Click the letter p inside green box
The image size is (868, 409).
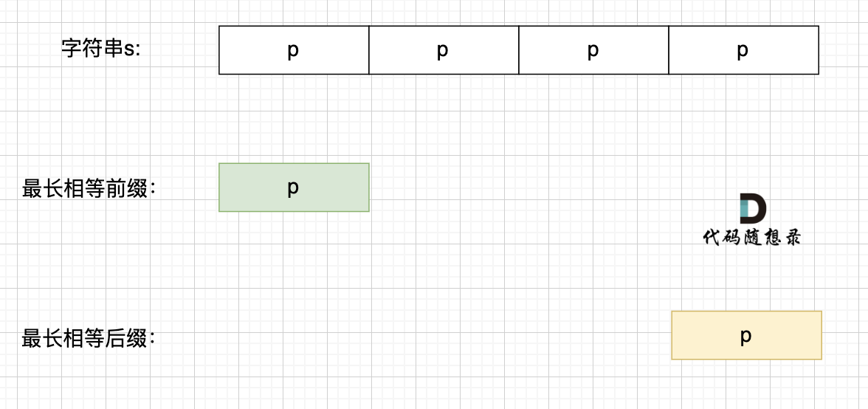pyautogui.click(x=294, y=188)
